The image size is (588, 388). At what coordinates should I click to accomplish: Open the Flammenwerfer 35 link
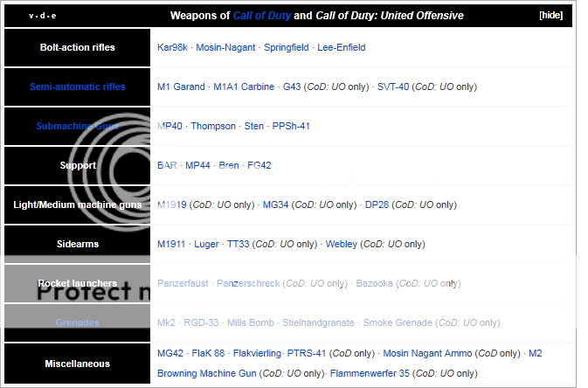click(370, 374)
